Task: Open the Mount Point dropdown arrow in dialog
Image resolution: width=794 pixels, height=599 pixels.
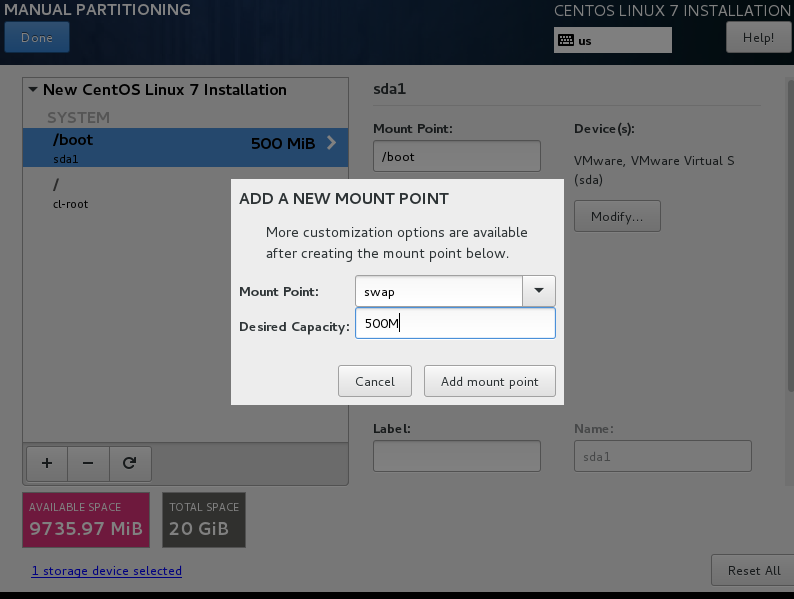Action: [539, 291]
